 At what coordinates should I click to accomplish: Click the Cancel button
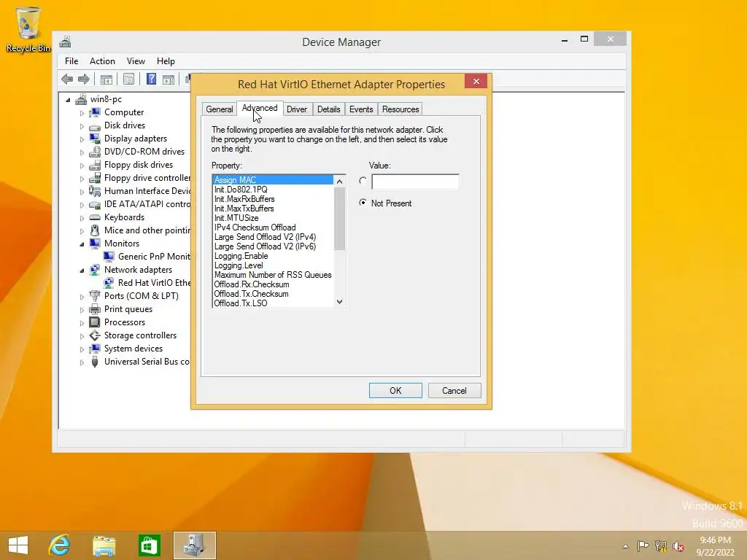454,391
